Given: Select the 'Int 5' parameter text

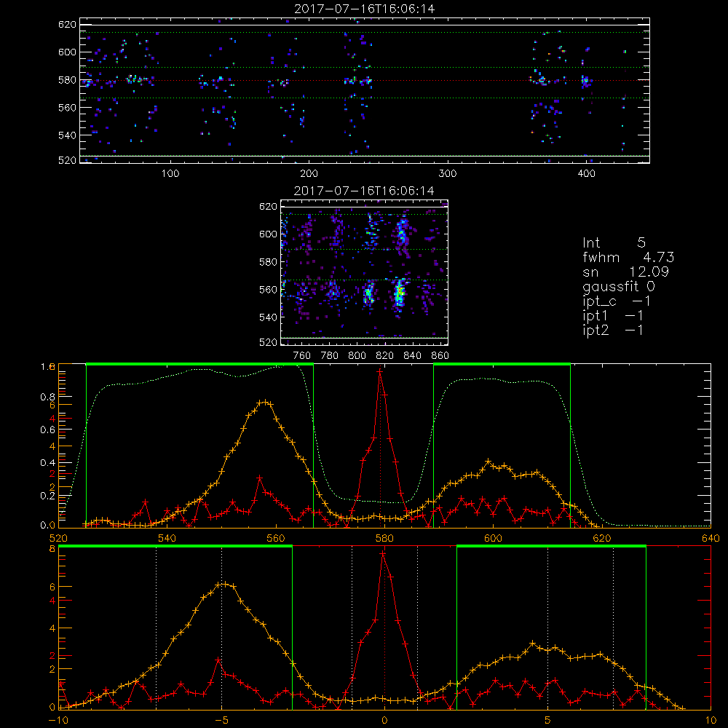Looking at the screenshot, I should [614, 243].
